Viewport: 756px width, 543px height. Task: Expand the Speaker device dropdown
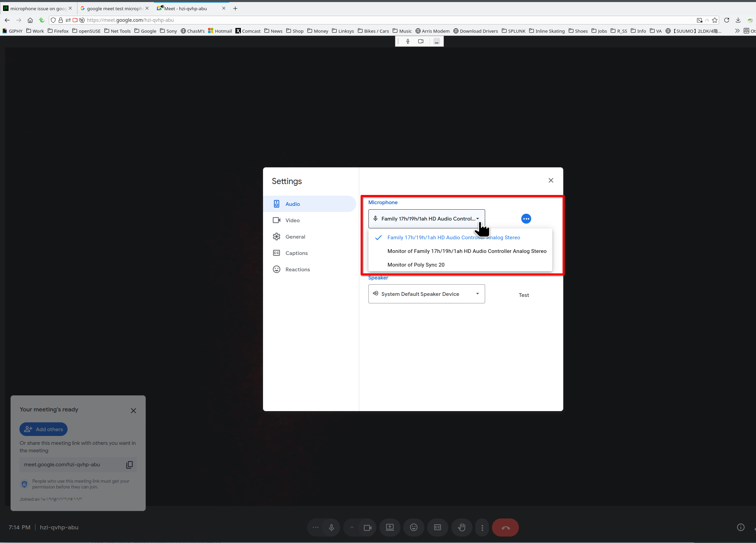click(x=426, y=294)
